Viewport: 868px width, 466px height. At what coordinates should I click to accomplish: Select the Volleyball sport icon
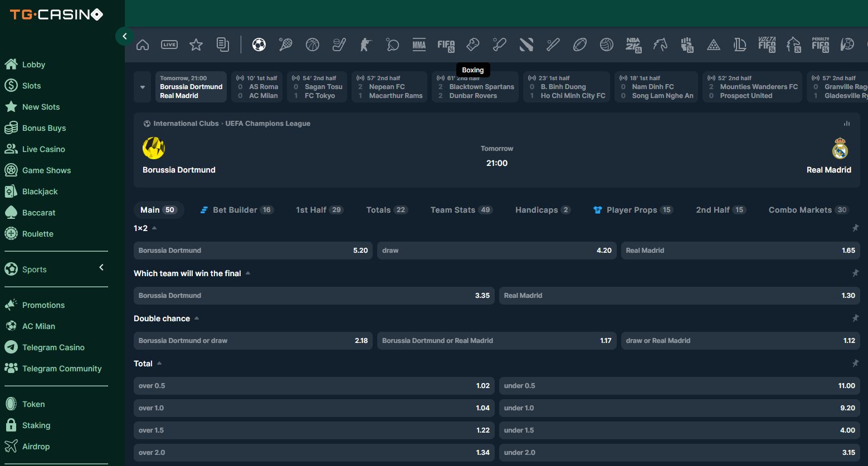(606, 45)
